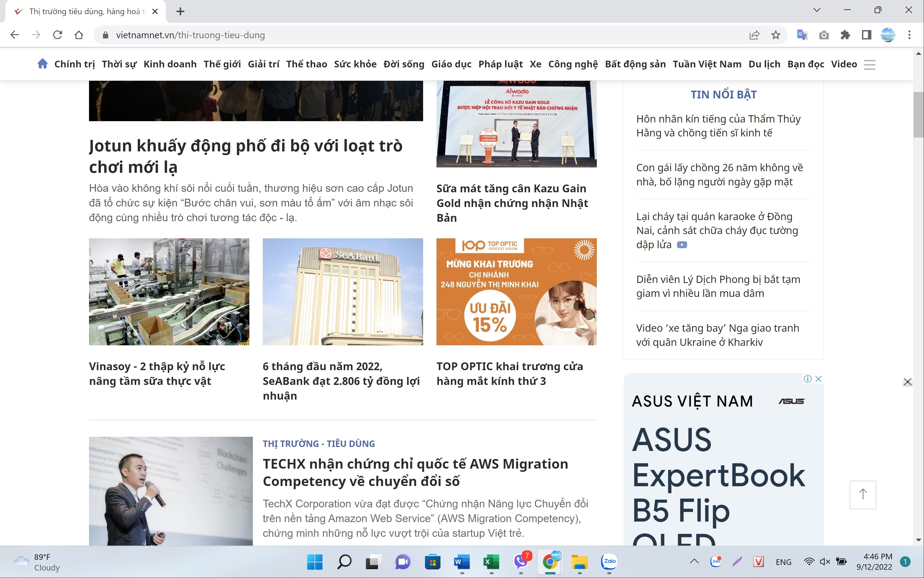924x578 pixels.
Task: Click the back-to-top arrow button
Action: 863,494
